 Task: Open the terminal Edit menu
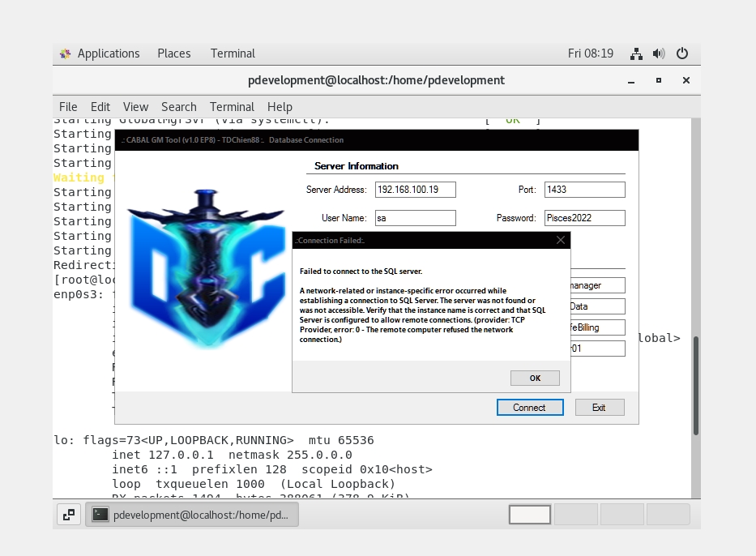pyautogui.click(x=100, y=106)
